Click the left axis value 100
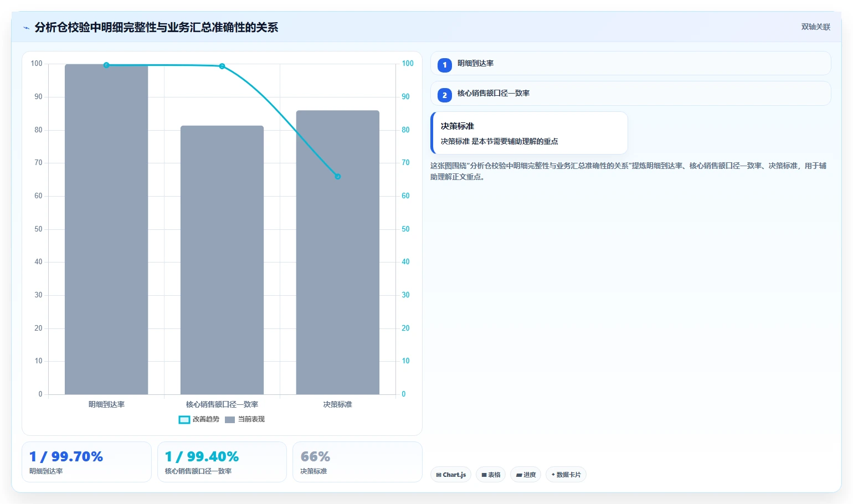853x504 pixels. [x=37, y=64]
